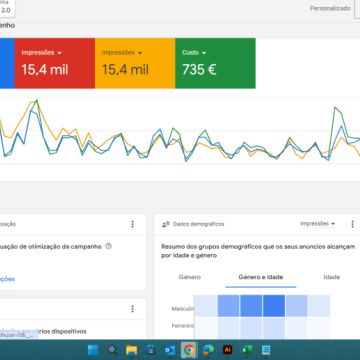Open Excel from the taskbar

[x=247, y=350]
